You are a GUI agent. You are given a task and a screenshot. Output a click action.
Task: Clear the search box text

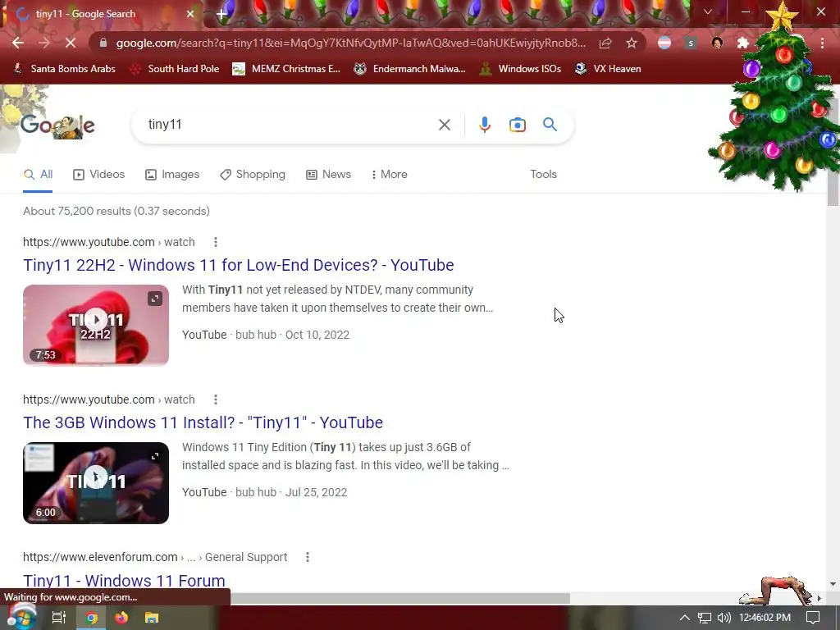click(444, 125)
